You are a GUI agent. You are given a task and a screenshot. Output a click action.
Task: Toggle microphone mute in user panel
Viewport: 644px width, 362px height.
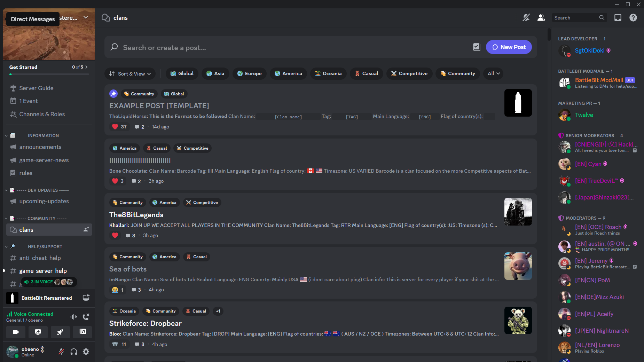(x=61, y=352)
